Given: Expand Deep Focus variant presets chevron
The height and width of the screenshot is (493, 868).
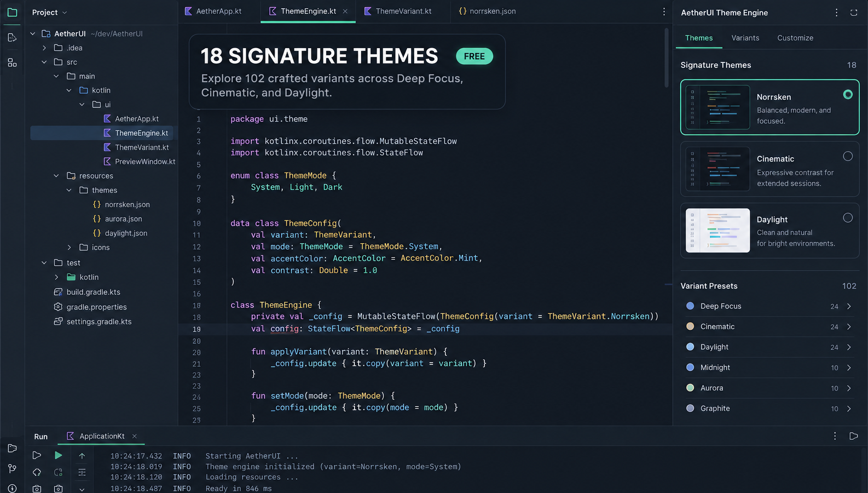Looking at the screenshot, I should pos(849,306).
